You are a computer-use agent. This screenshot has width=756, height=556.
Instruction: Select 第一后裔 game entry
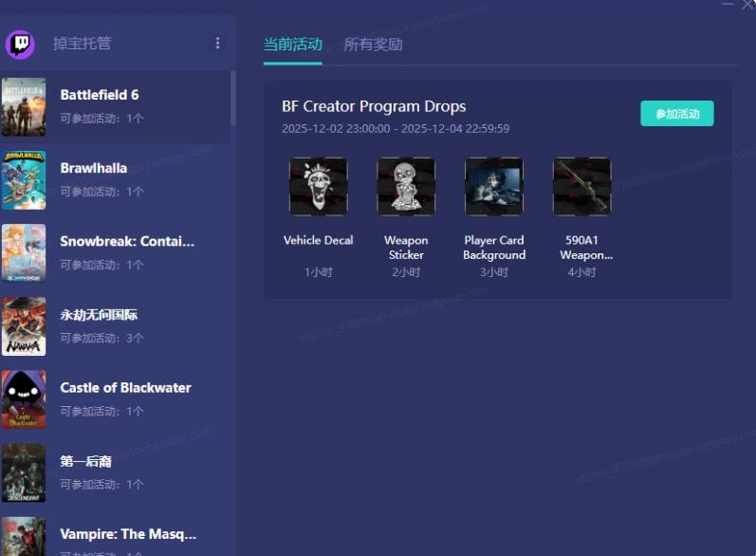(x=115, y=473)
